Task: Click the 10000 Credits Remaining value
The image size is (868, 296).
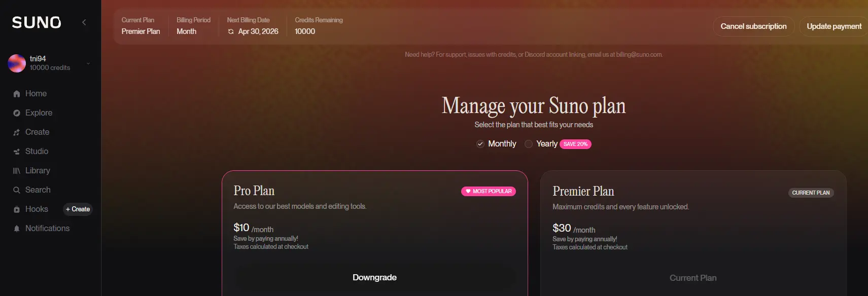Action: coord(305,31)
